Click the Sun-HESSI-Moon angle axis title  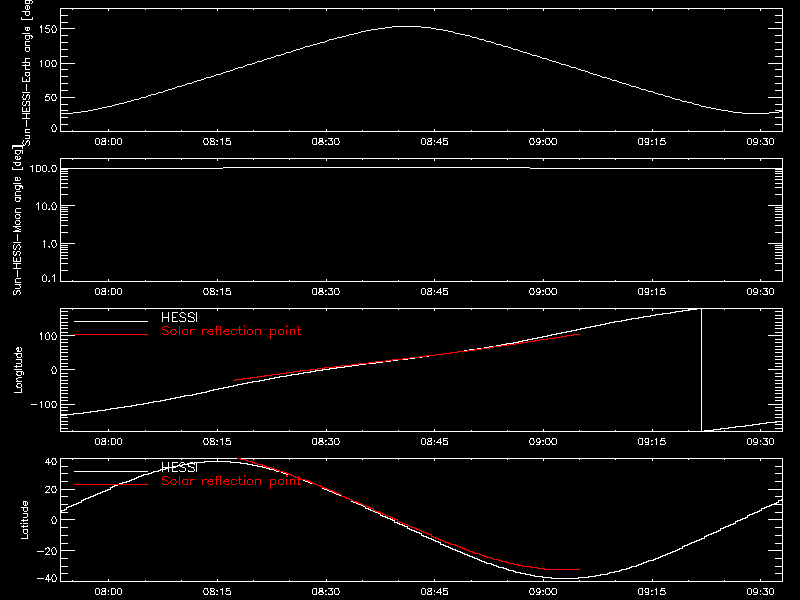[x=17, y=220]
